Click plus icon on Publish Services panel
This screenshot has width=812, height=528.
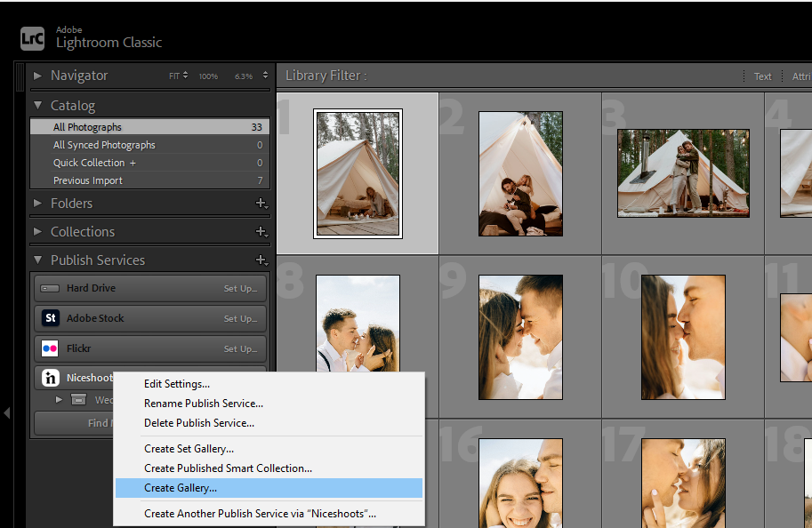tap(262, 260)
